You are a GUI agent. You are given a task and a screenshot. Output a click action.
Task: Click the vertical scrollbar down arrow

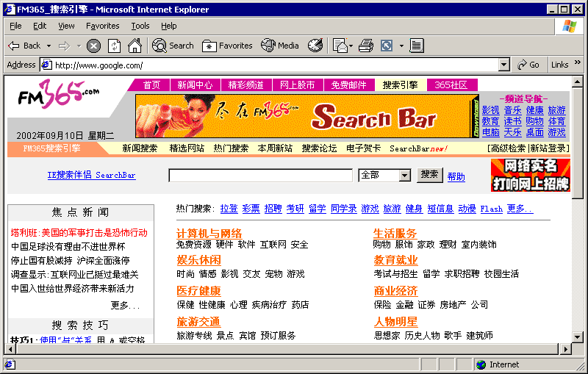577,336
